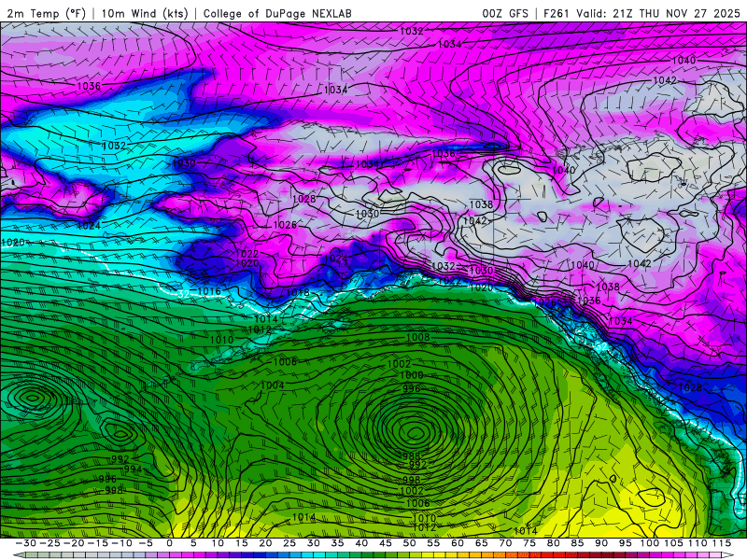Click the 1008 isobar label
This screenshot has height=560, width=747.
pos(417,337)
